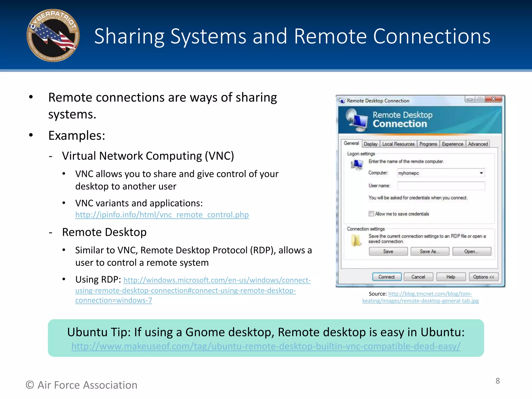The width and height of the screenshot is (532, 399).
Task: Click the Logon settings computer icon
Action: [x=357, y=165]
